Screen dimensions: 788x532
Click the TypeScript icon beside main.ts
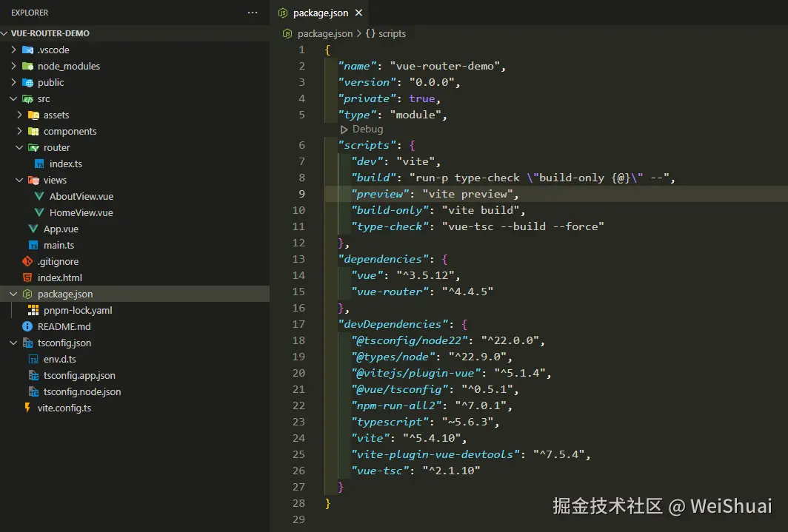click(x=33, y=246)
